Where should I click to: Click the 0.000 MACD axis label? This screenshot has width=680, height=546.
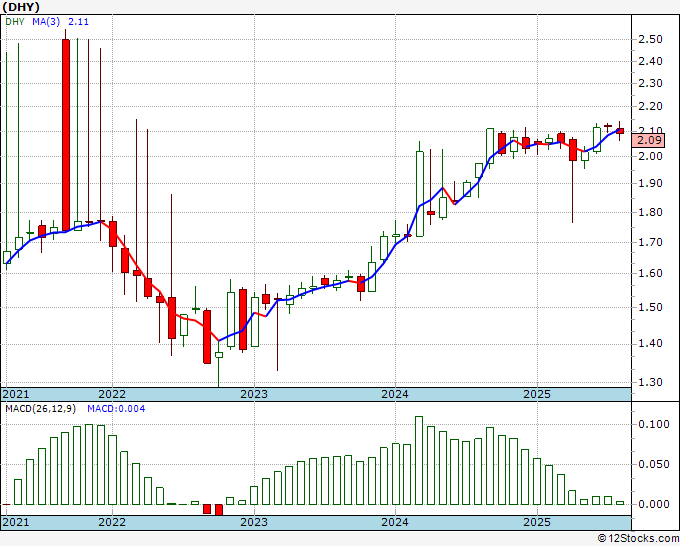(x=654, y=504)
